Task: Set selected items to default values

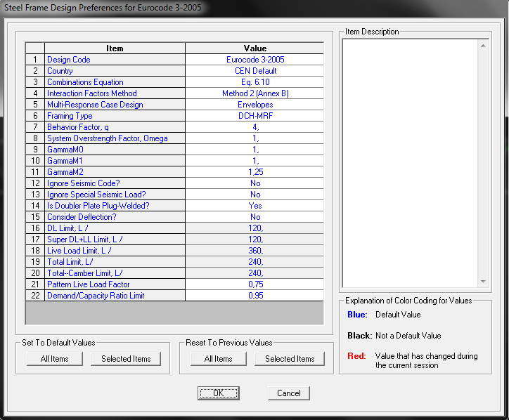Action: 126,359
